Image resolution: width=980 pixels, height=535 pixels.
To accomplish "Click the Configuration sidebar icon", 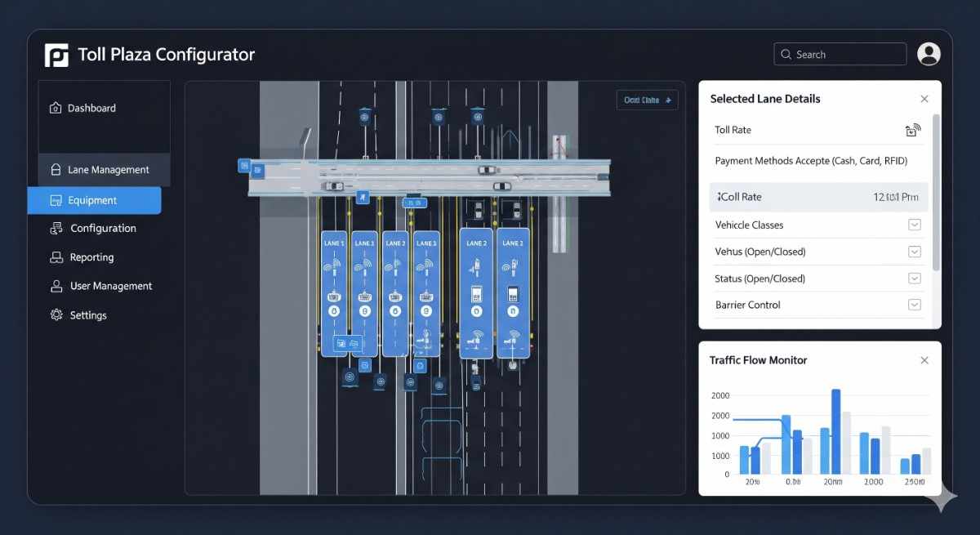I will tap(56, 229).
